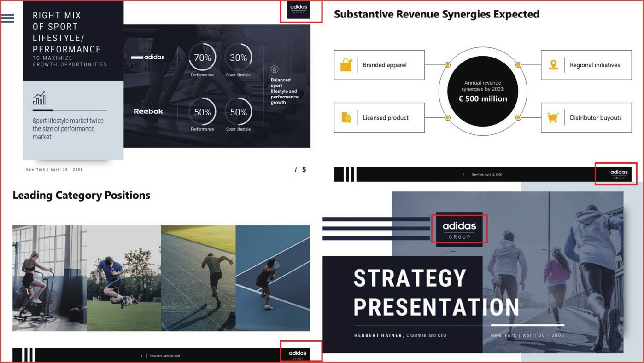Screen dimensions: 644x363
Task: Click page 3 footer New York, April 20, 2006
Action: pos(165,356)
